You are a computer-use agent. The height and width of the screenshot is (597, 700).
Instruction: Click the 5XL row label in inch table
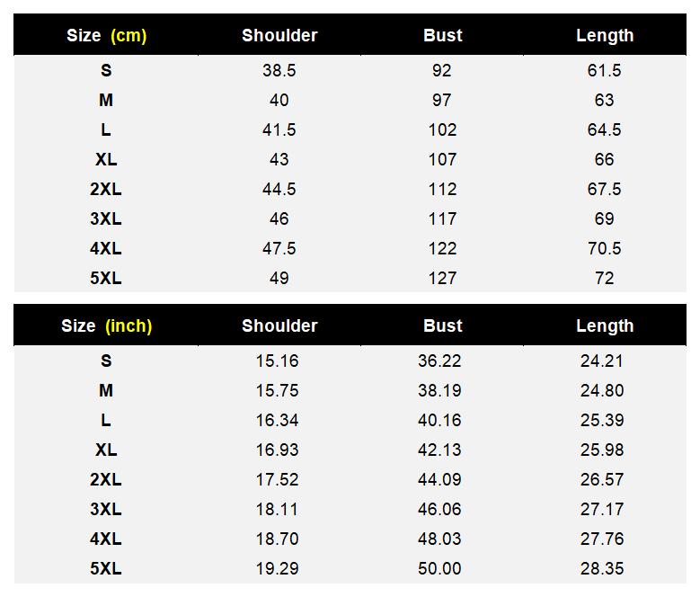106,569
